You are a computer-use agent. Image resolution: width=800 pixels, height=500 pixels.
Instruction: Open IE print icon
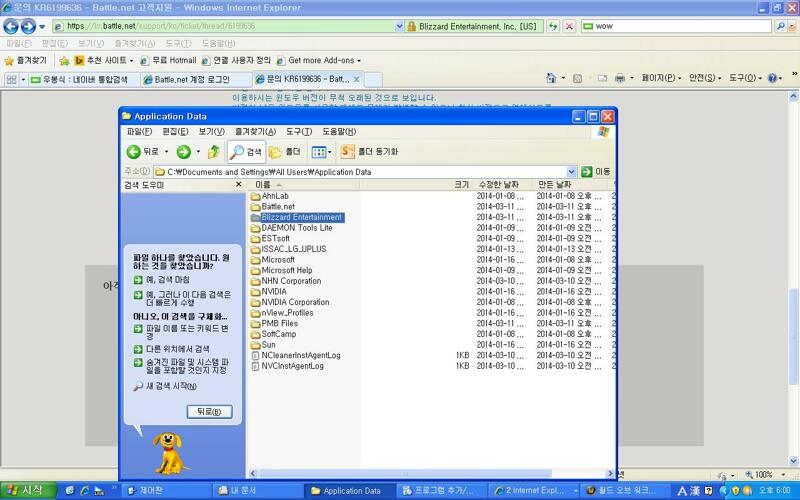620,78
